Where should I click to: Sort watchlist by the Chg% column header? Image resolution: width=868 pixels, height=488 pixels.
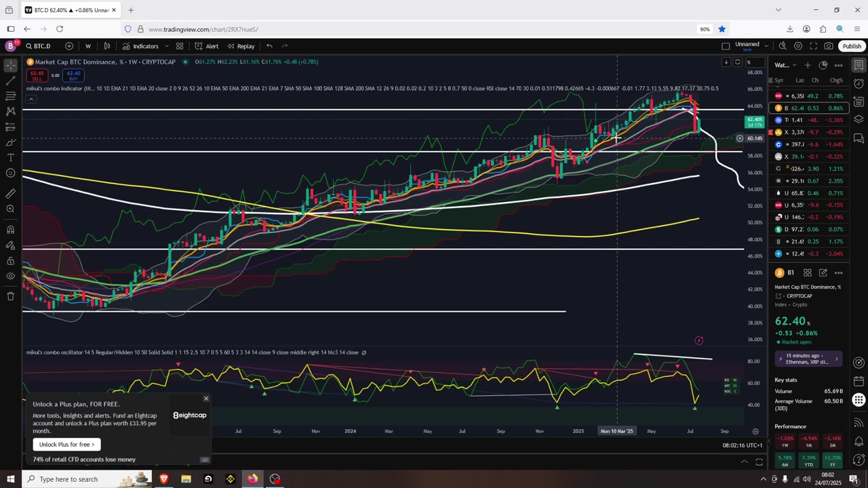[836, 80]
